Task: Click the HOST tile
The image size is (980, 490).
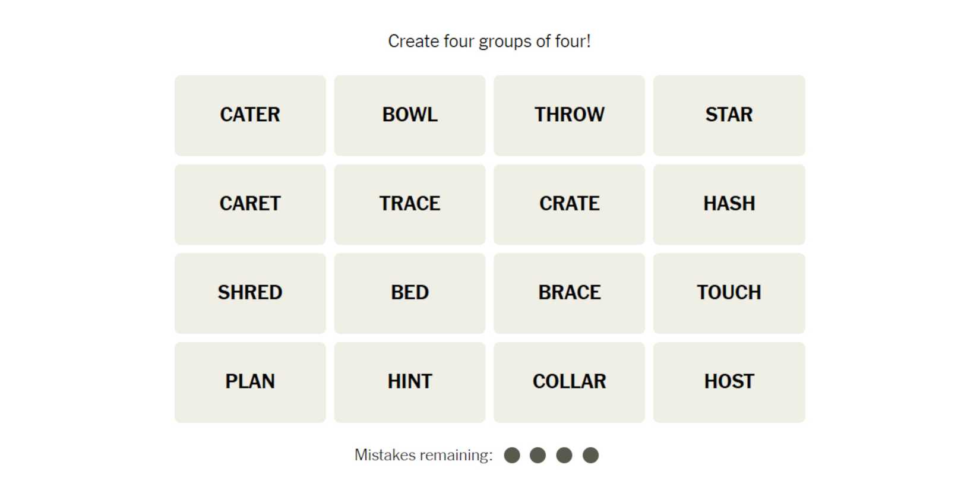Action: pyautogui.click(x=729, y=382)
